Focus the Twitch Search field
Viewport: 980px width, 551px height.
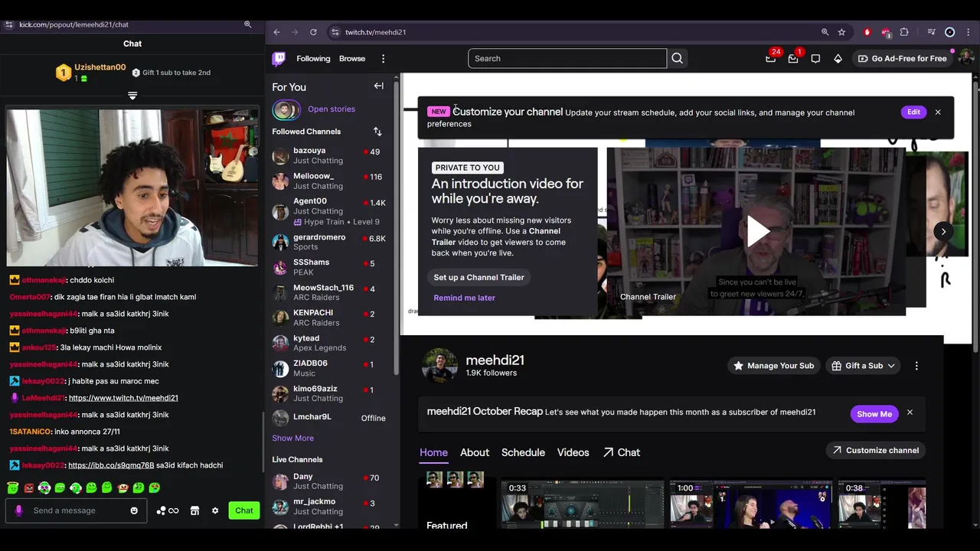567,59
